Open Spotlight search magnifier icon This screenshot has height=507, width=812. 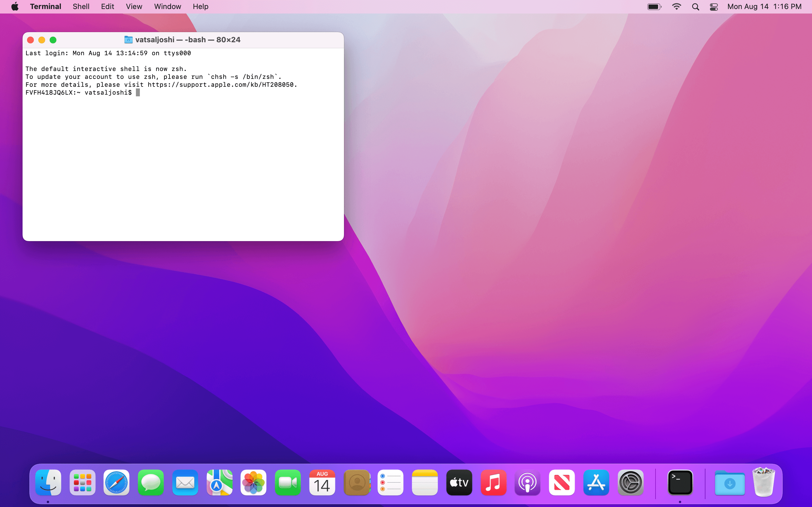[x=695, y=7]
